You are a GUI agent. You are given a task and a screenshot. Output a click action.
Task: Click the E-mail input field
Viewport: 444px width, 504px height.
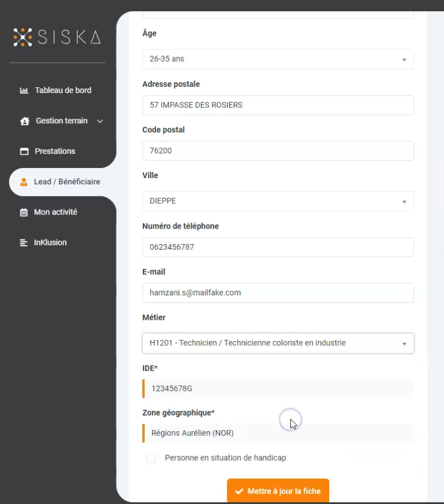(278, 293)
